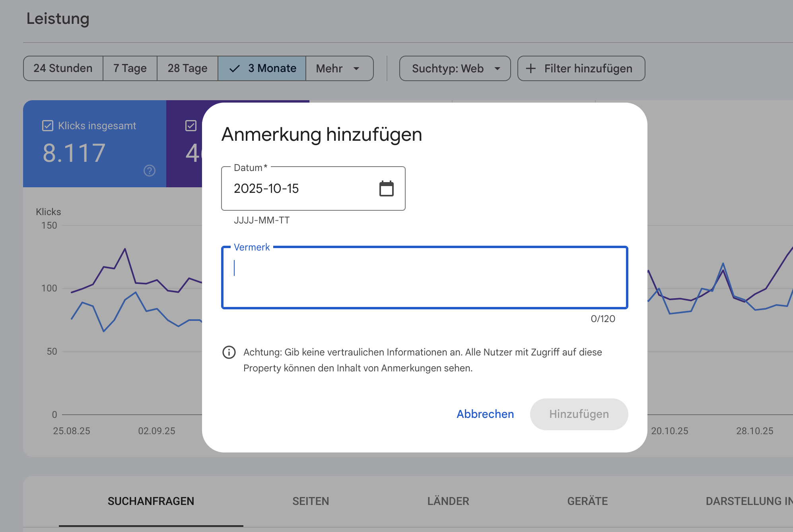Click the Abbrechen button
Screen dimensions: 793x532
[x=485, y=414]
